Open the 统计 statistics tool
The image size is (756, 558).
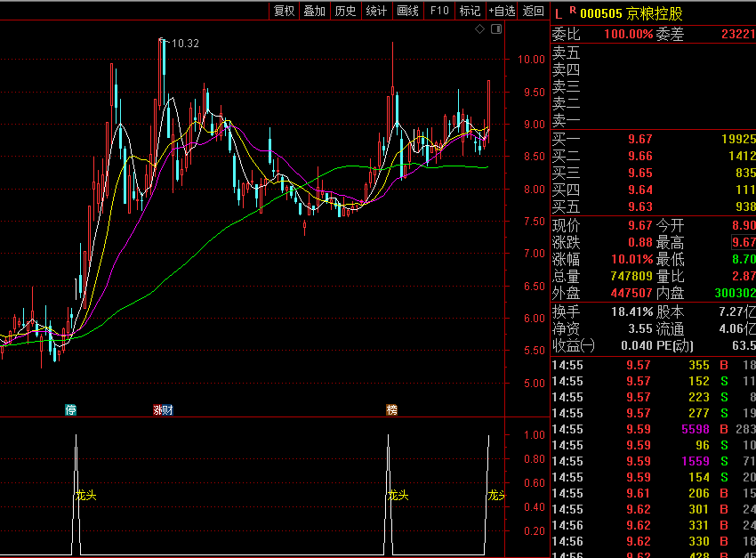[x=376, y=11]
